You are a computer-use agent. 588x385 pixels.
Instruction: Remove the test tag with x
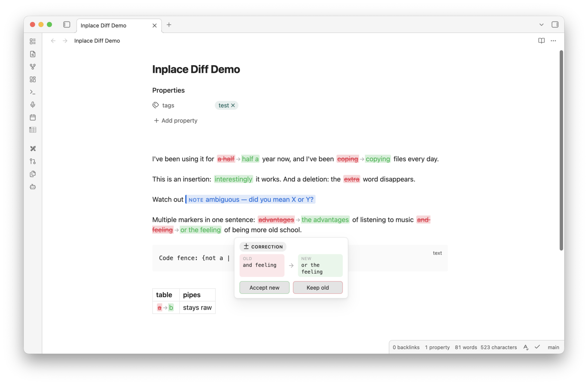click(x=233, y=105)
